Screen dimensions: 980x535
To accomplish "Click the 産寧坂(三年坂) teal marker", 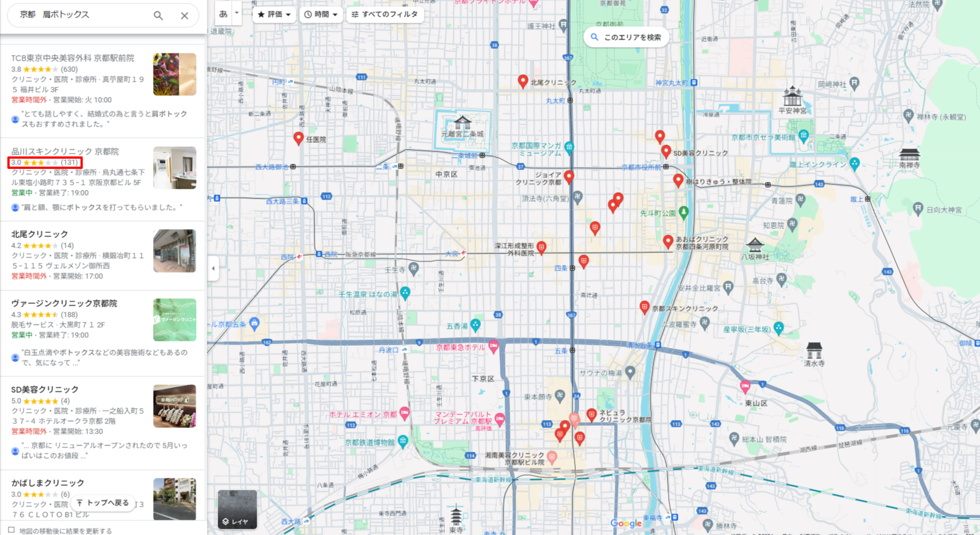I will 778,328.
